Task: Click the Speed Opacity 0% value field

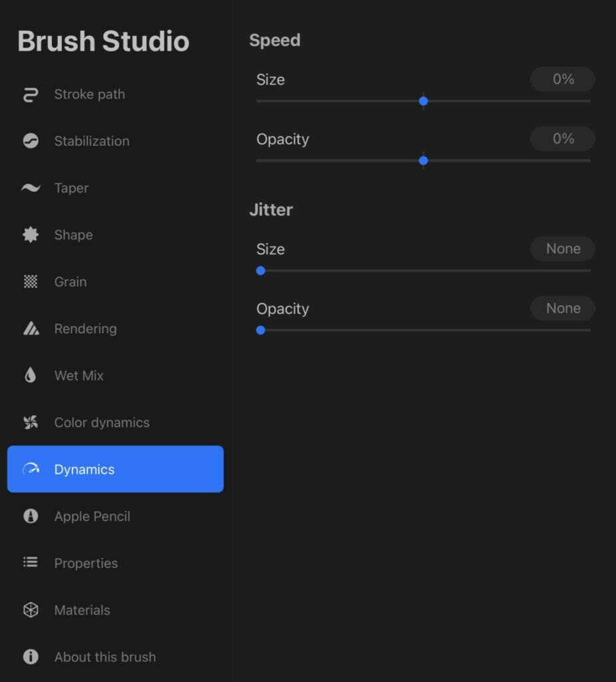Action: tap(563, 139)
